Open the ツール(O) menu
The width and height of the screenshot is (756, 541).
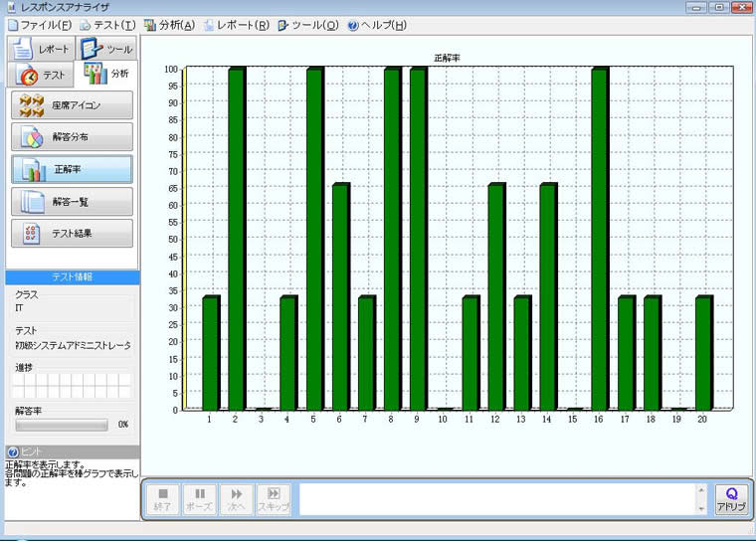click(308, 25)
